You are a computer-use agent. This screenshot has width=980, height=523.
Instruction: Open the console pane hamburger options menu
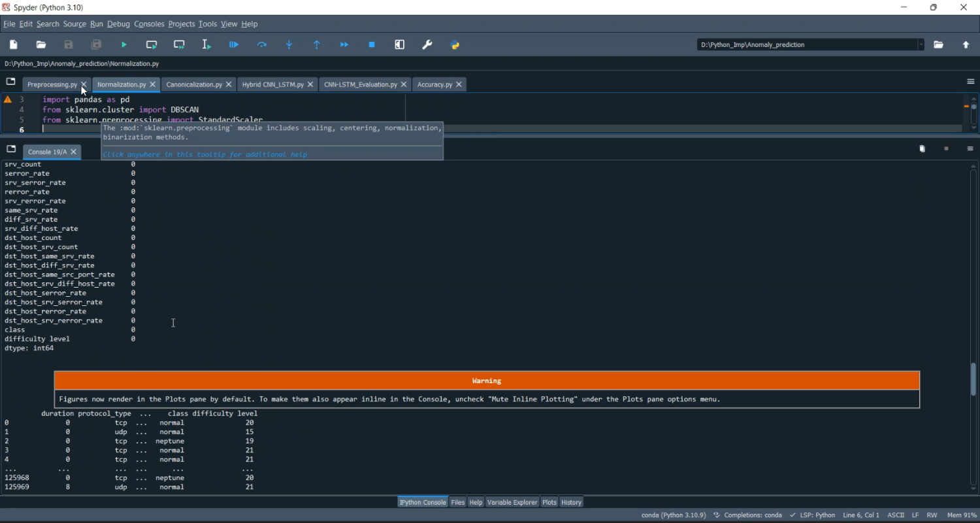click(x=970, y=149)
